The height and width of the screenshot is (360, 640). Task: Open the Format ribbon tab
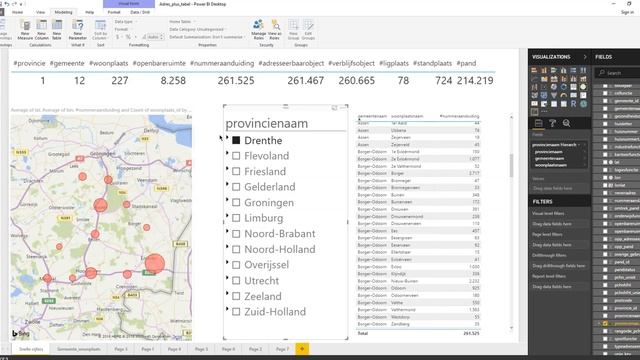[x=114, y=12]
